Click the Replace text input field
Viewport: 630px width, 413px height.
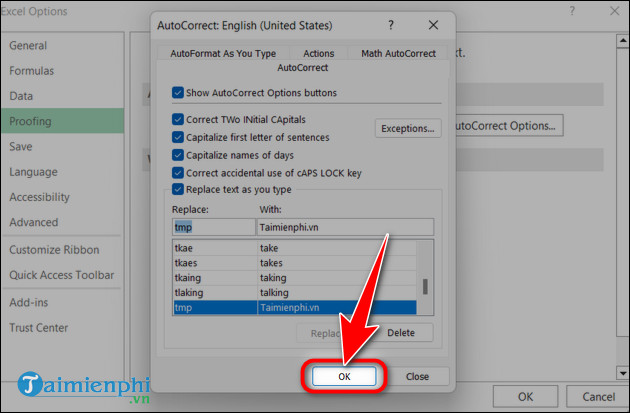(x=213, y=227)
